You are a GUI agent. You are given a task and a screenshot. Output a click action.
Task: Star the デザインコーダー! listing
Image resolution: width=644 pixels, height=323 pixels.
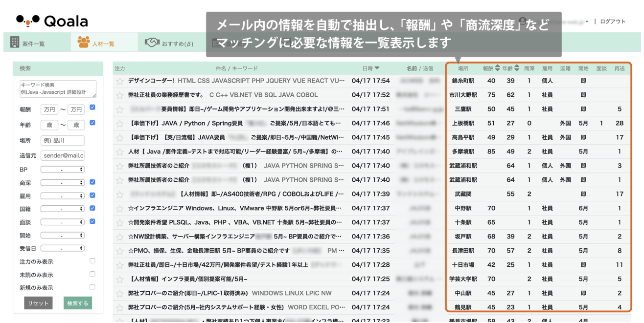(x=119, y=81)
